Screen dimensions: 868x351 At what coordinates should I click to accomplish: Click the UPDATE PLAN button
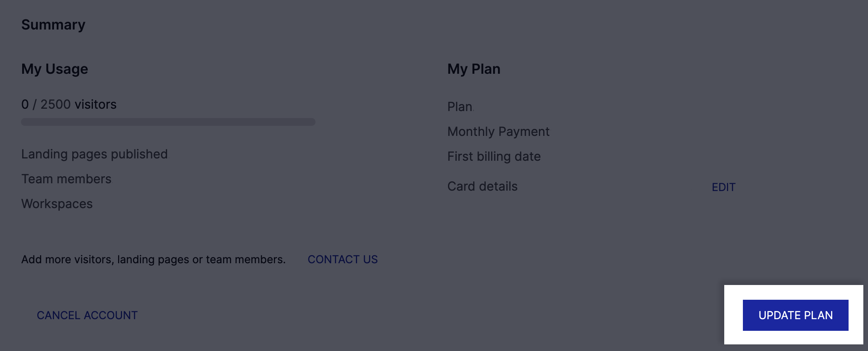[795, 315]
